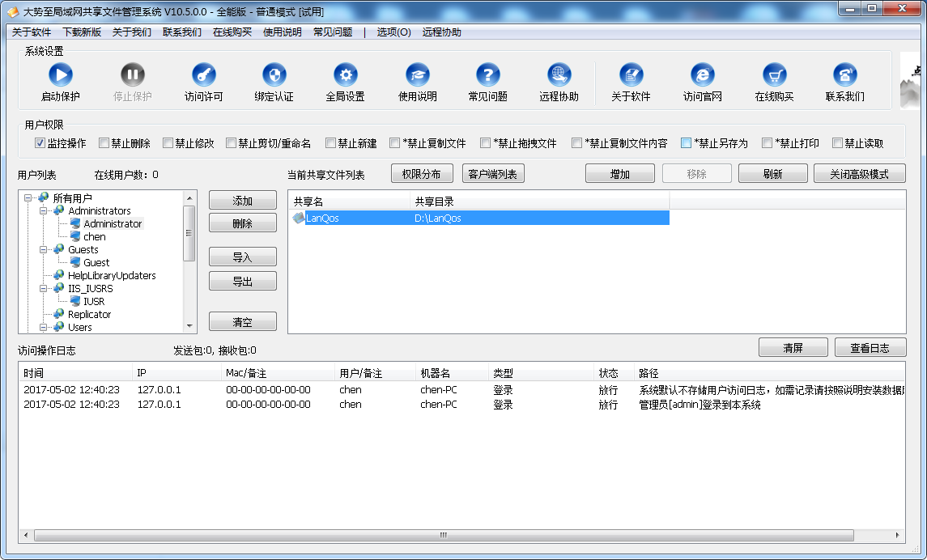Open the 选项(O) menu

[x=393, y=32]
